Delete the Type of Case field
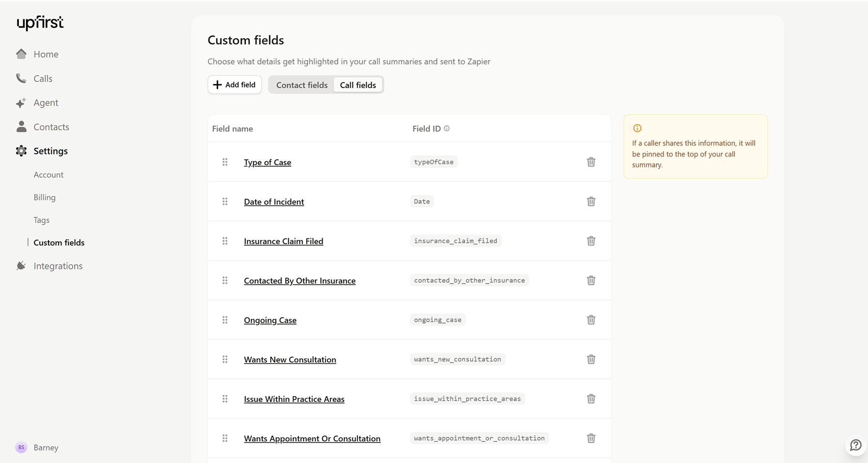This screenshot has height=463, width=868. (591, 162)
